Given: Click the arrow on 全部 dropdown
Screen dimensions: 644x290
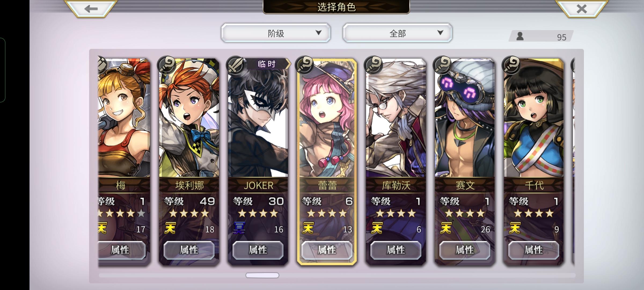Looking at the screenshot, I should tap(440, 33).
